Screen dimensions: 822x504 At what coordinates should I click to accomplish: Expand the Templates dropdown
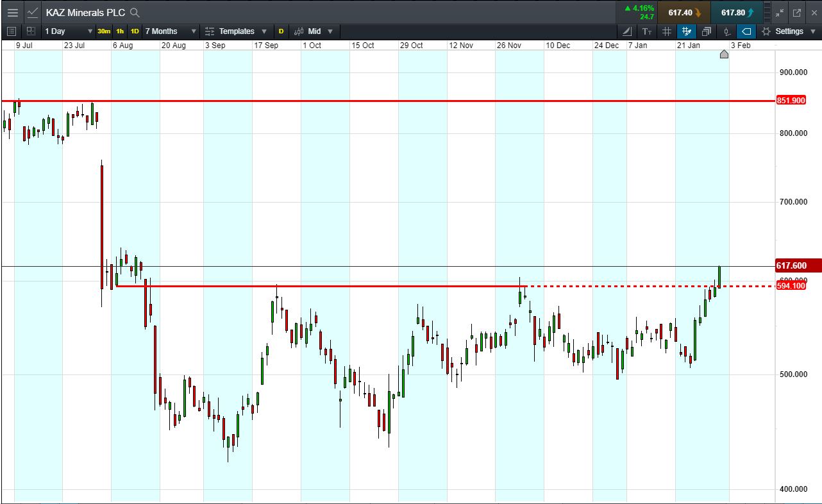point(236,31)
